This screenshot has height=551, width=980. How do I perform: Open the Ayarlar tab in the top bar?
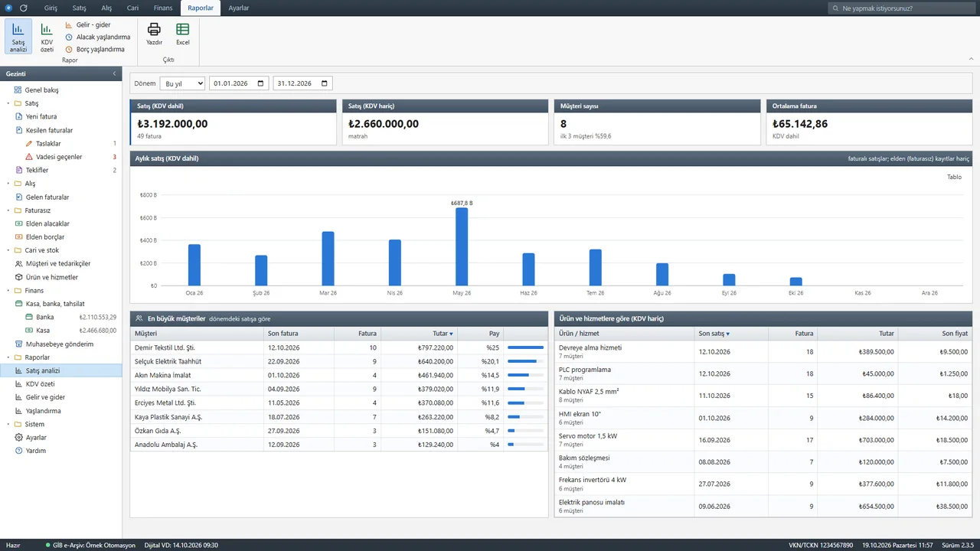239,8
